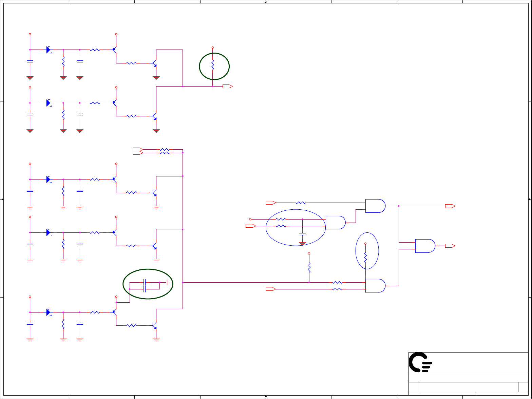Select the Schottky diode in the topmost stage
Viewport: 532px width, 399px height.
49,50
